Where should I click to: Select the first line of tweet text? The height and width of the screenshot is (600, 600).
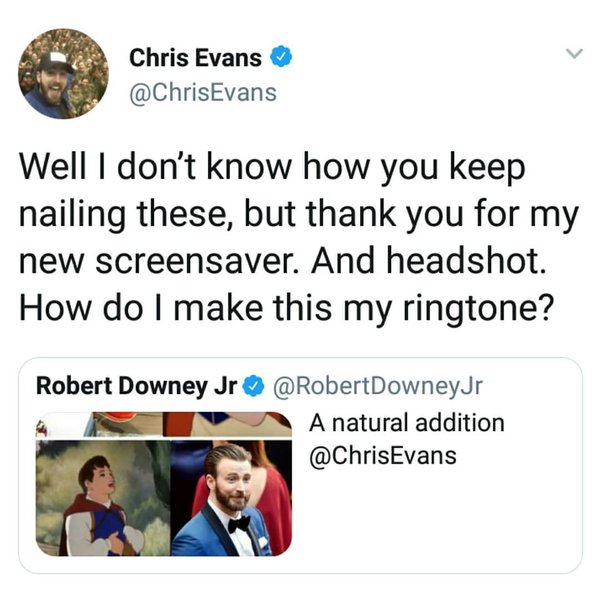point(272,168)
